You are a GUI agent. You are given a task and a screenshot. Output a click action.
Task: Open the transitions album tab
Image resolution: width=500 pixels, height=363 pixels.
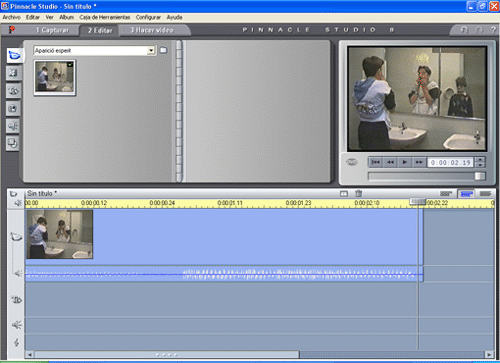13,73
